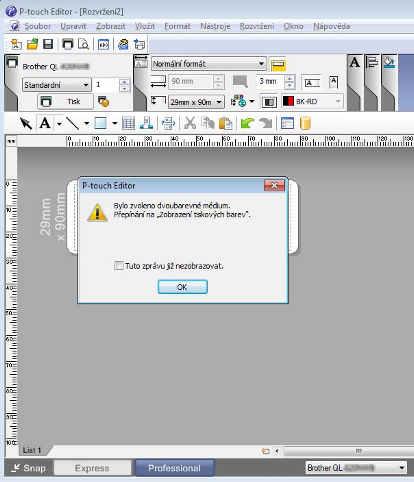The height and width of the screenshot is (482, 414).
Task: Open the Upravit menu
Action: point(73,26)
